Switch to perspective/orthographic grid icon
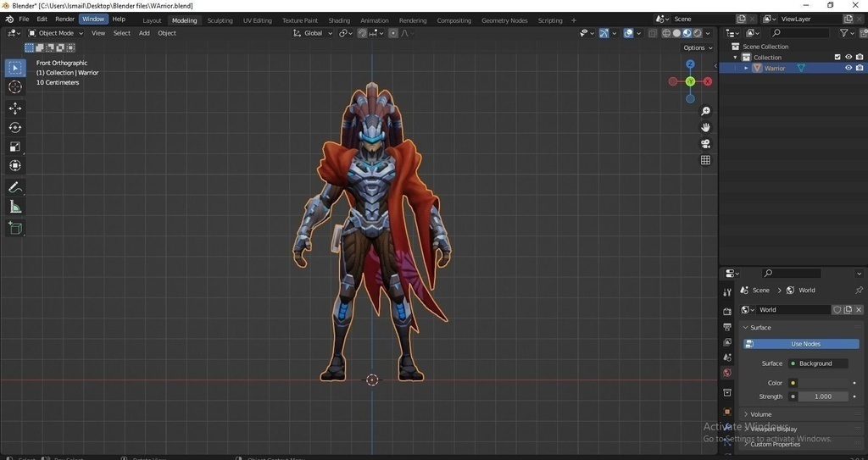The width and height of the screenshot is (868, 460). point(705,160)
